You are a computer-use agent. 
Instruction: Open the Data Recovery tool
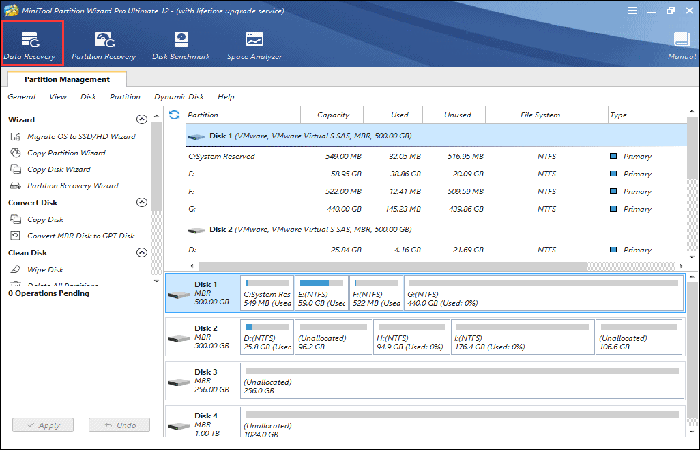pyautogui.click(x=32, y=44)
